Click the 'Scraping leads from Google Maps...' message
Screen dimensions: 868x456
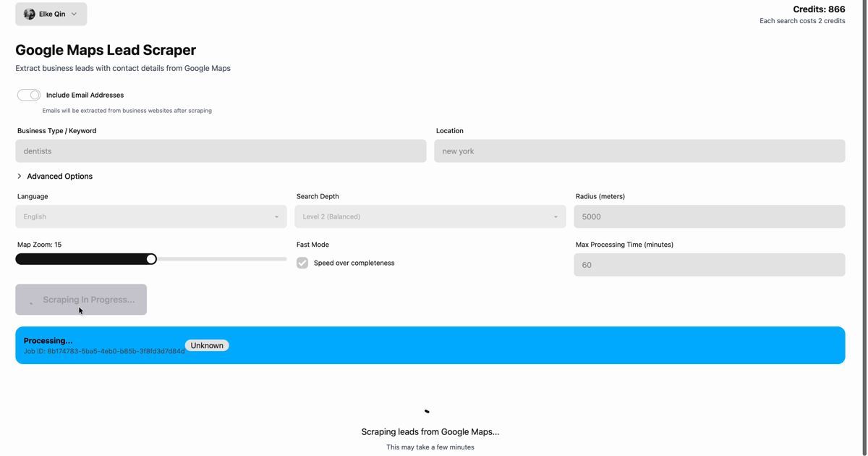click(430, 431)
